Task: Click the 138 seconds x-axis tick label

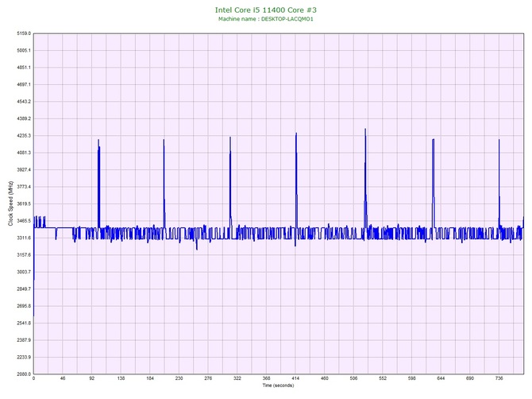Action: [x=121, y=378]
